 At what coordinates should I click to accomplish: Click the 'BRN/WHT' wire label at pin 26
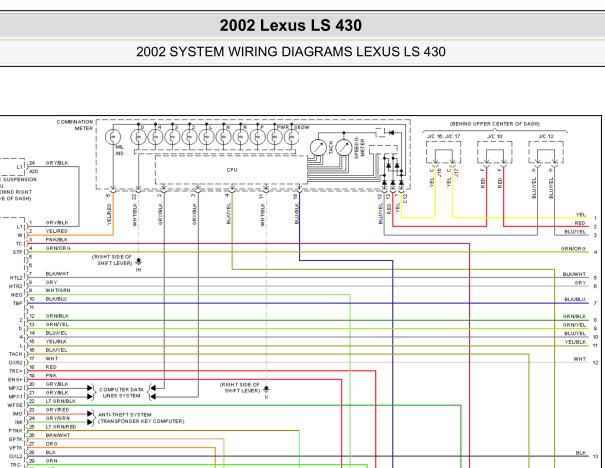pyautogui.click(x=57, y=435)
